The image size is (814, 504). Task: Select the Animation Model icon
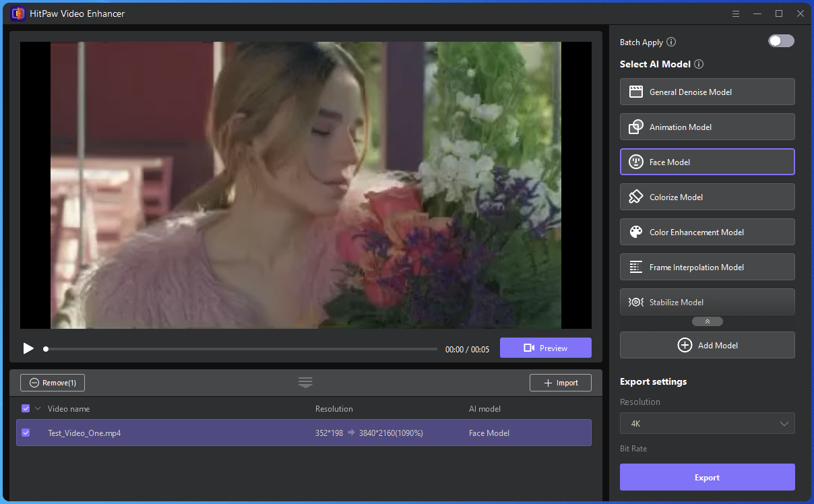[635, 127]
